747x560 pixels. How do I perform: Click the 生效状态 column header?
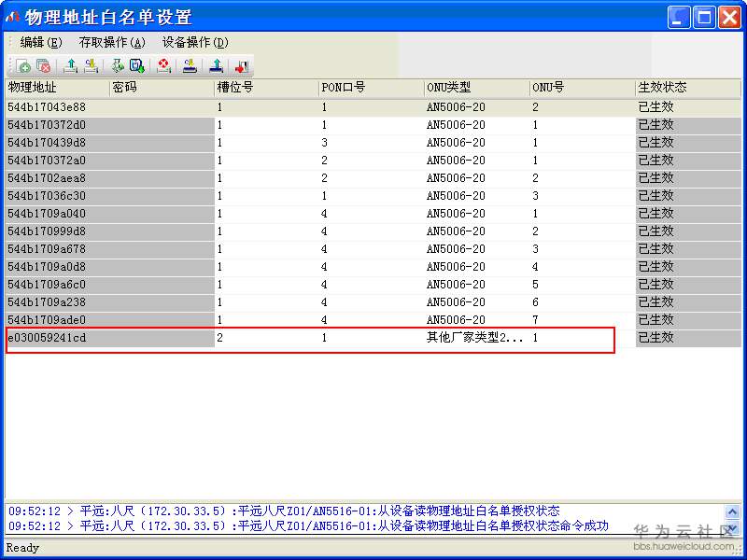tap(688, 88)
